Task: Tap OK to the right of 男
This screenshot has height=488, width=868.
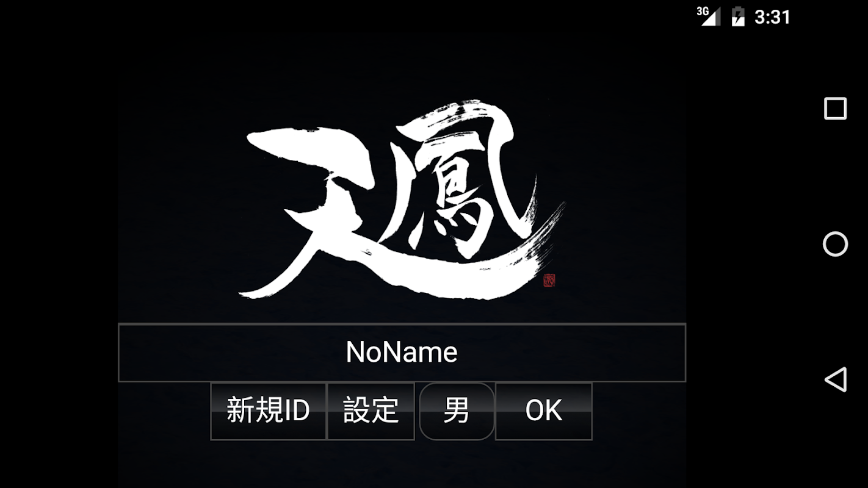Action: pyautogui.click(x=543, y=411)
